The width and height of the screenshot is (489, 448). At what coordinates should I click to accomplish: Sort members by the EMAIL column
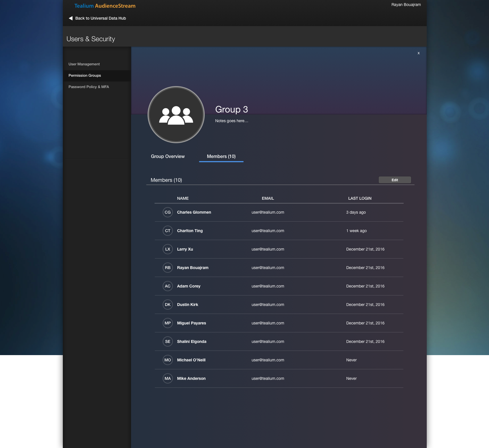tap(268, 198)
